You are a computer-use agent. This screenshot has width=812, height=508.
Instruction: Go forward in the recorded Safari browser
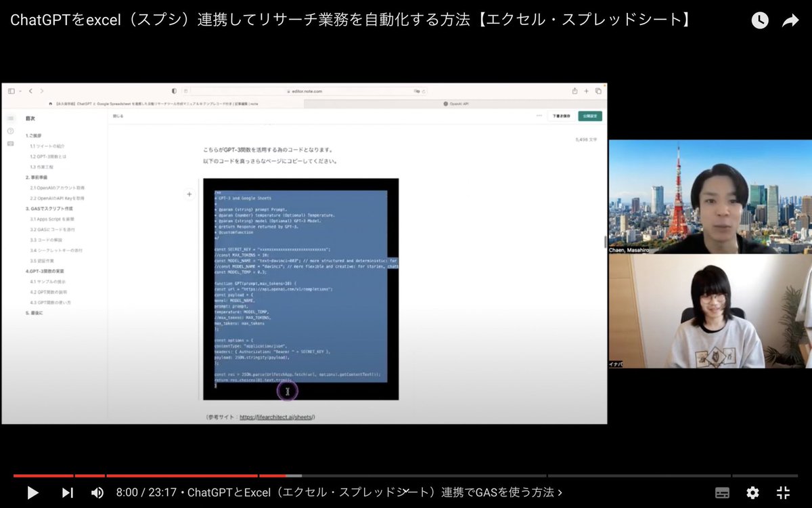41,90
